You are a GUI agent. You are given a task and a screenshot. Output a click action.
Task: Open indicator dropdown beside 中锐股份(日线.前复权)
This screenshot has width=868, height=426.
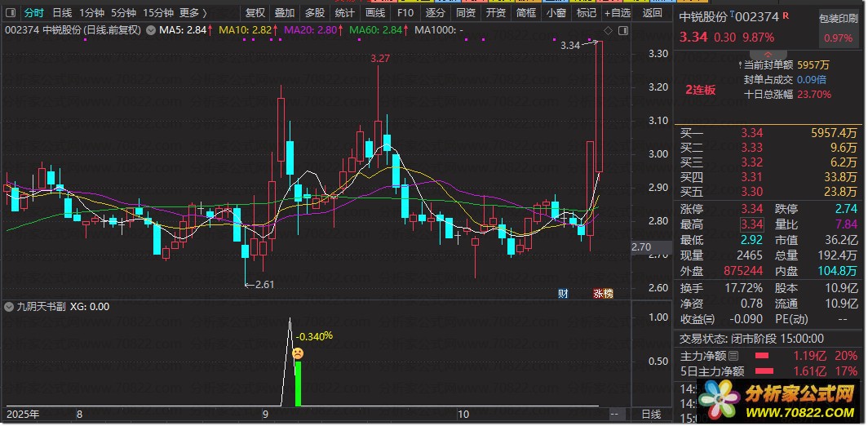coord(151,30)
